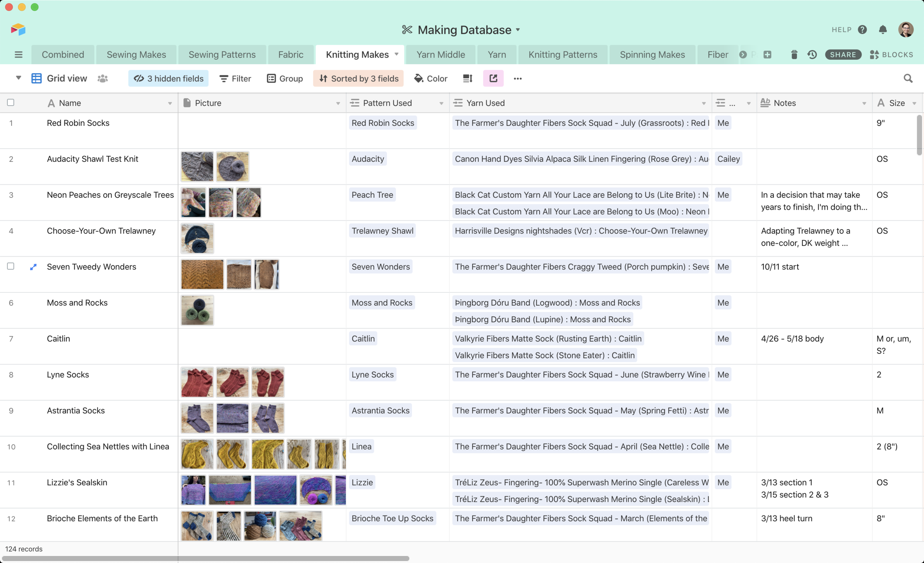
Task: Open Size column dropdown arrow
Action: (914, 103)
